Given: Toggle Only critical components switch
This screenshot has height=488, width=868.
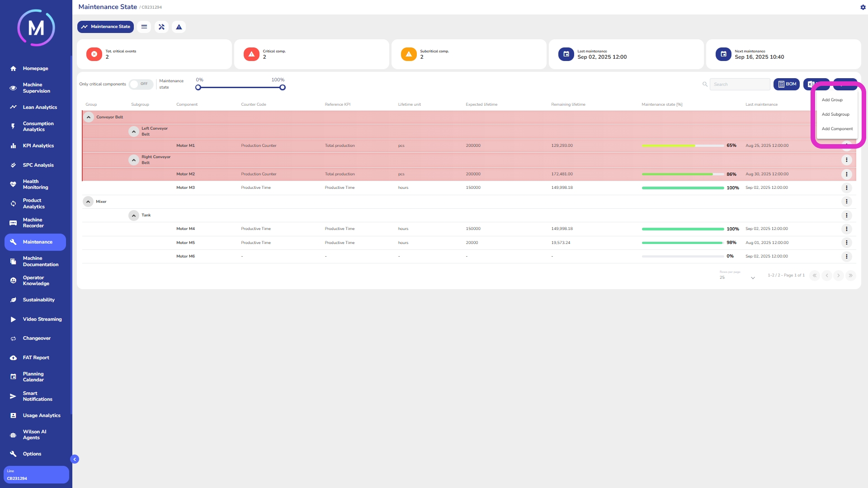Looking at the screenshot, I should pos(141,84).
